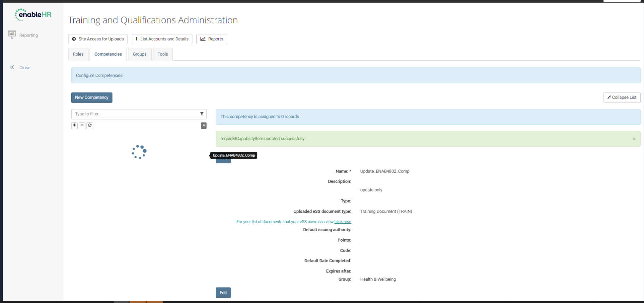This screenshot has width=644, height=303.
Task: Open Site Access for Uploads
Action: [x=98, y=39]
